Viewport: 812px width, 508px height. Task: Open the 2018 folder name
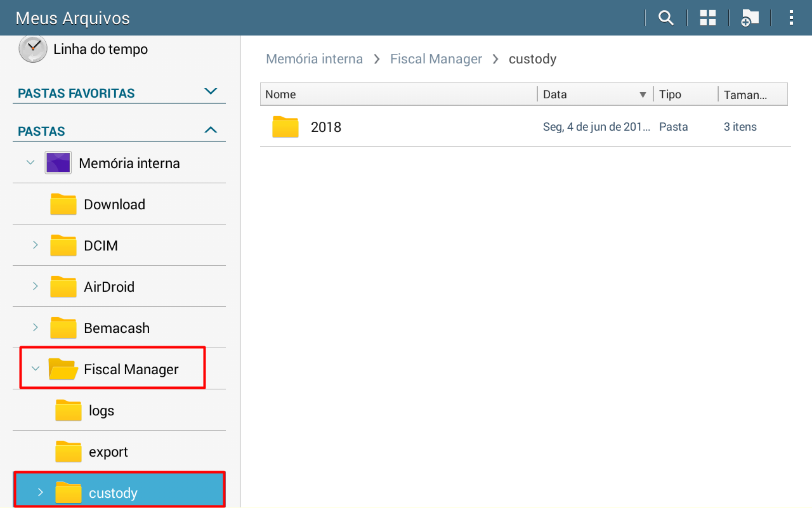(326, 127)
